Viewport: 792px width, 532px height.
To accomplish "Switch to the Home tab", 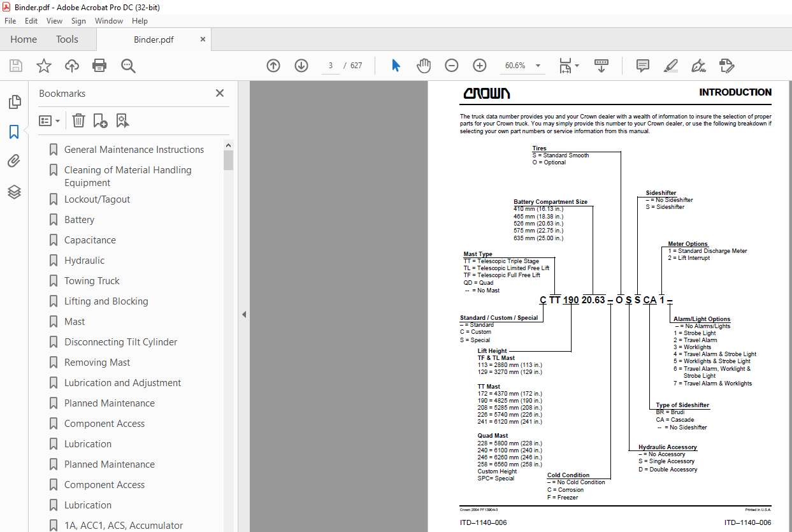I will pyautogui.click(x=24, y=40).
